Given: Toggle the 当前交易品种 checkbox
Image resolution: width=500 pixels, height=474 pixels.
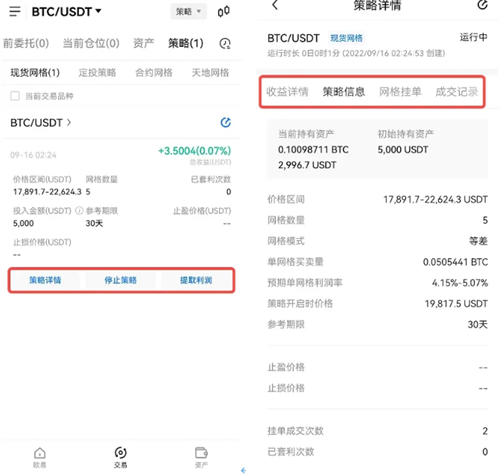Looking at the screenshot, I should coord(15,96).
